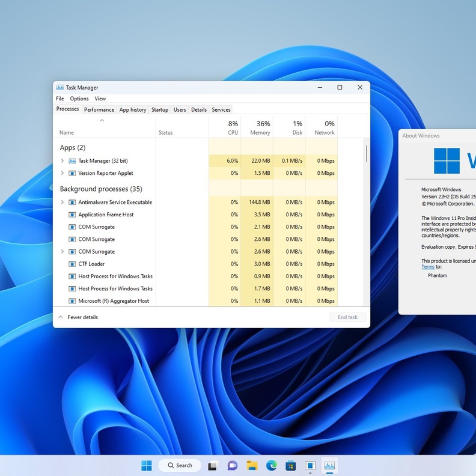Open the Startup tab

pyautogui.click(x=160, y=110)
